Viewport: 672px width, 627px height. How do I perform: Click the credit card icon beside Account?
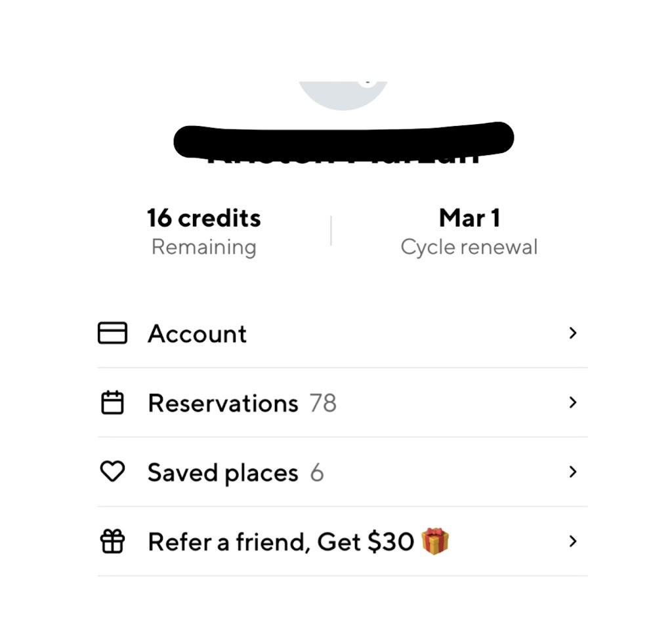pos(112,334)
